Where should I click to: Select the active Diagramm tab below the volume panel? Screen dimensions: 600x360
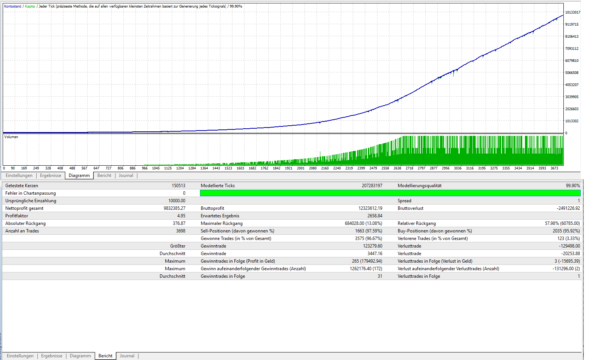tap(79, 176)
